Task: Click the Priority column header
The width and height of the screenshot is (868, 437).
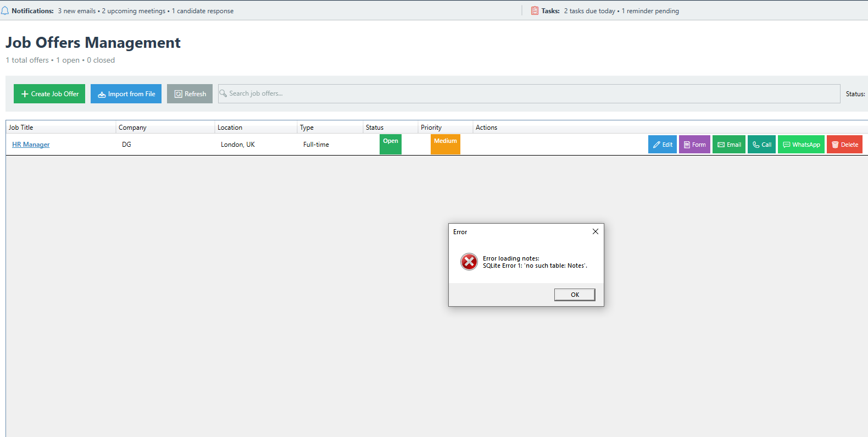Action: tap(431, 128)
